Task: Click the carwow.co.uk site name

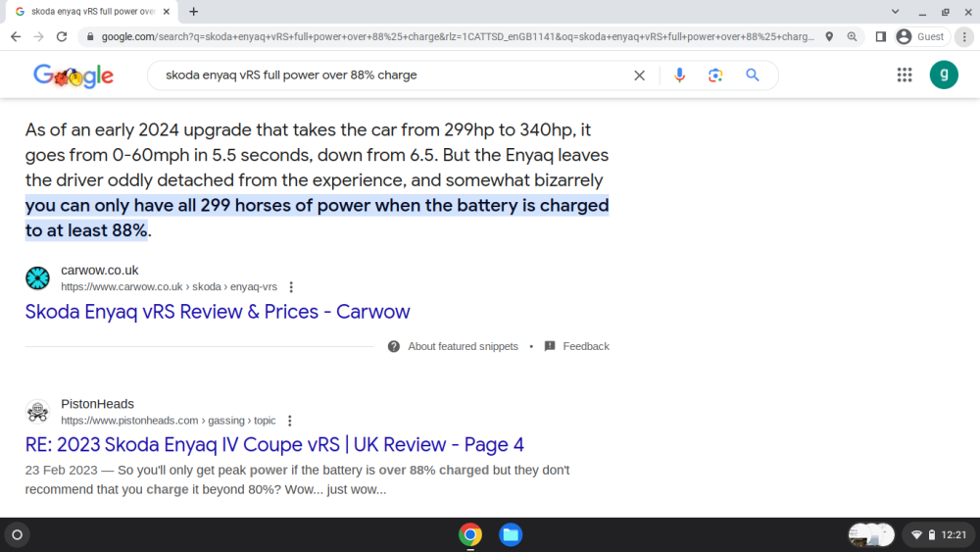Action: click(x=99, y=270)
